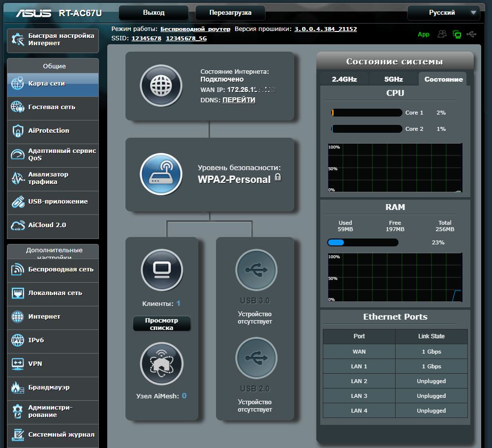The width and height of the screenshot is (492, 448).
Task: Open the Брандмауэр sidebar section
Action: point(53,388)
